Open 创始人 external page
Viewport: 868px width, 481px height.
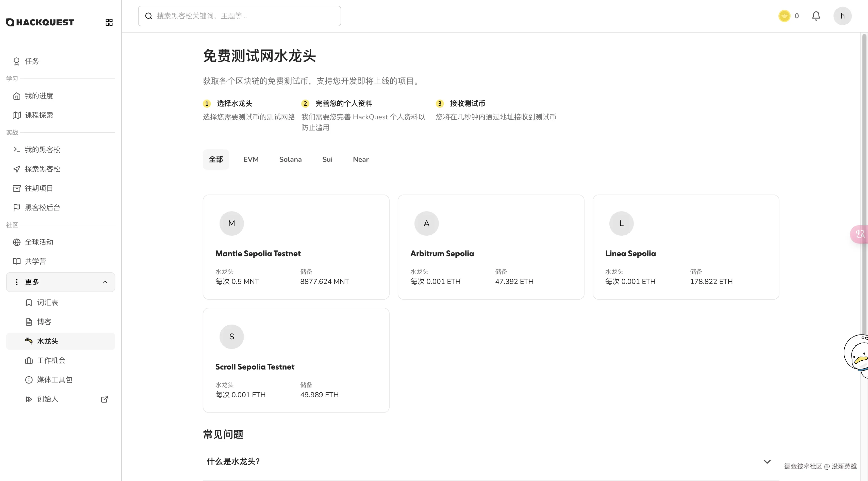(x=61, y=399)
